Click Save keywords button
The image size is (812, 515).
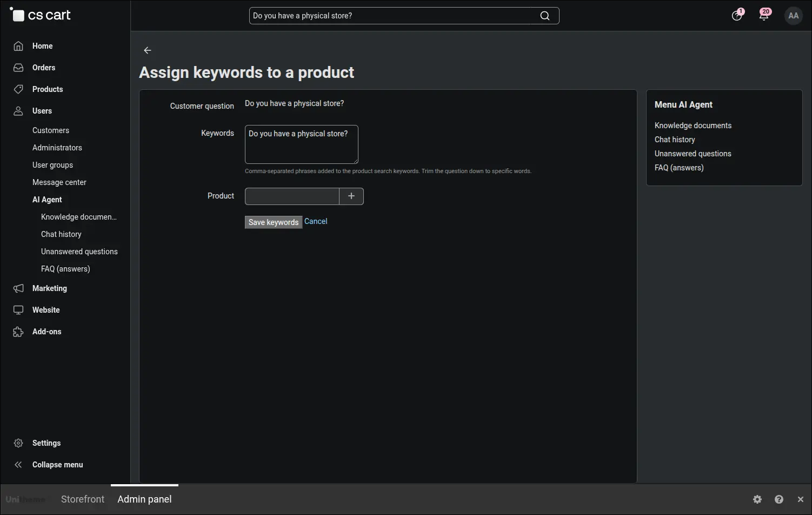click(274, 222)
